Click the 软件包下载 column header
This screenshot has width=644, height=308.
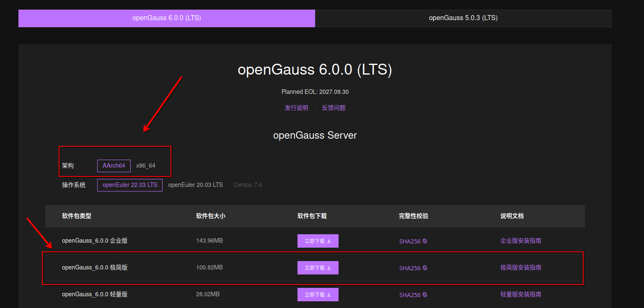312,216
